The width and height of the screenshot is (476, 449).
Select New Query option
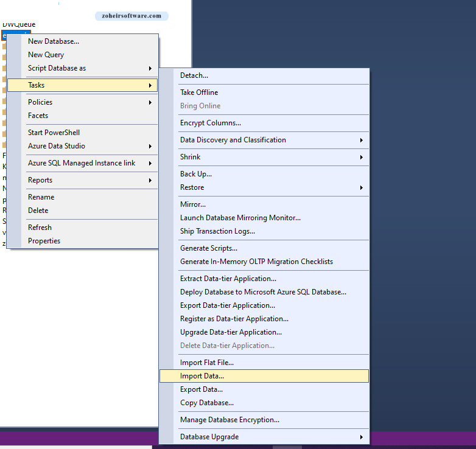[46, 55]
